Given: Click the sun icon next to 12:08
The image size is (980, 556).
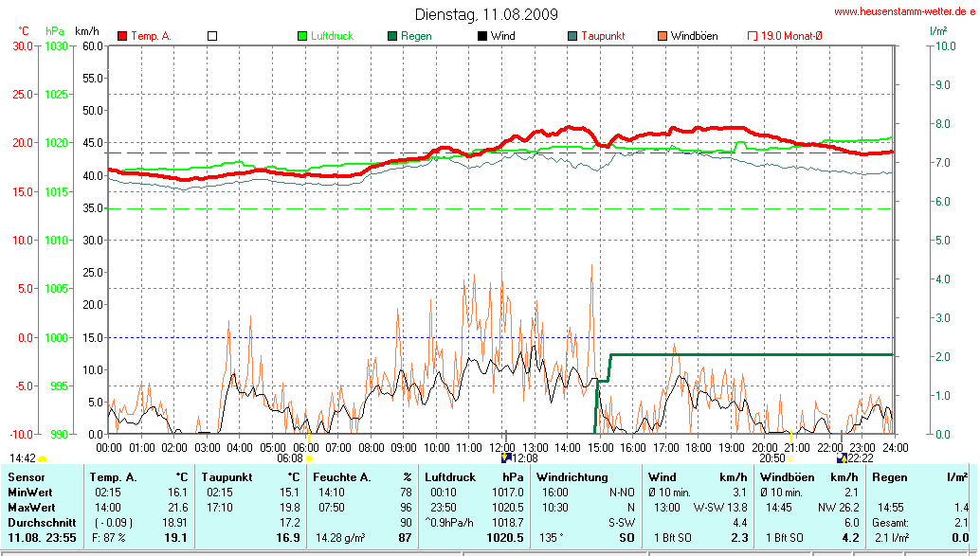Looking at the screenshot, I should [506, 457].
